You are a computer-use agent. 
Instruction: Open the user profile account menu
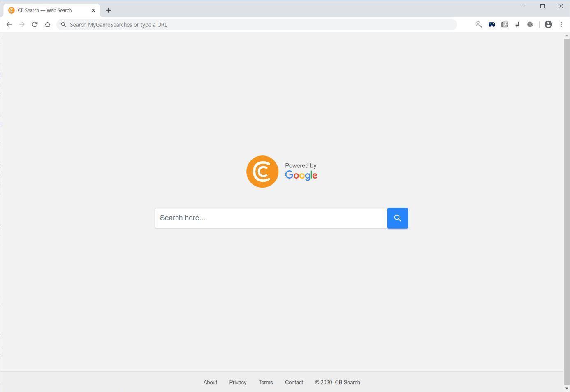click(548, 25)
